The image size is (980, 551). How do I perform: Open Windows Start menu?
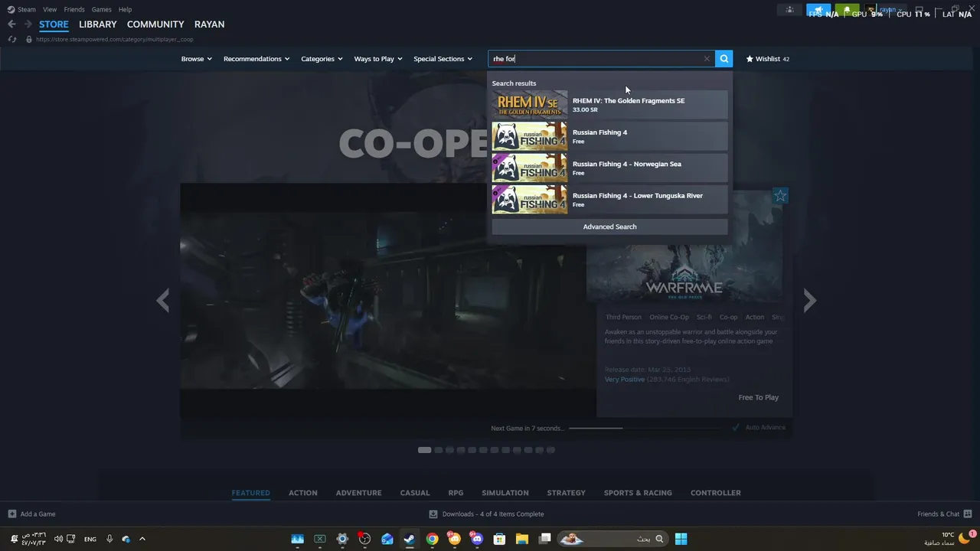pos(681,539)
